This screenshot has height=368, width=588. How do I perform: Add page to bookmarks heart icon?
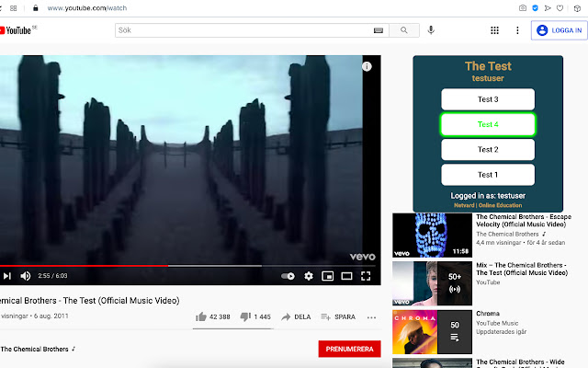(560, 8)
